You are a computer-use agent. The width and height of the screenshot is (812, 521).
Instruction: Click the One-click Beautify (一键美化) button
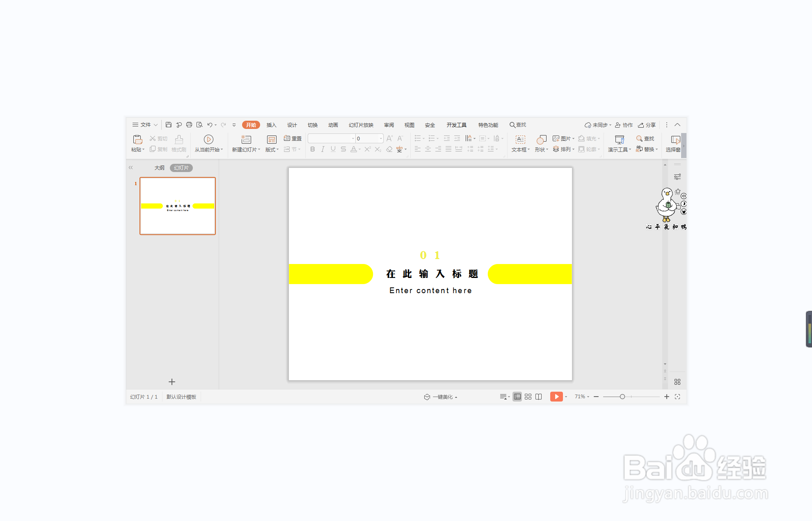[x=440, y=397]
